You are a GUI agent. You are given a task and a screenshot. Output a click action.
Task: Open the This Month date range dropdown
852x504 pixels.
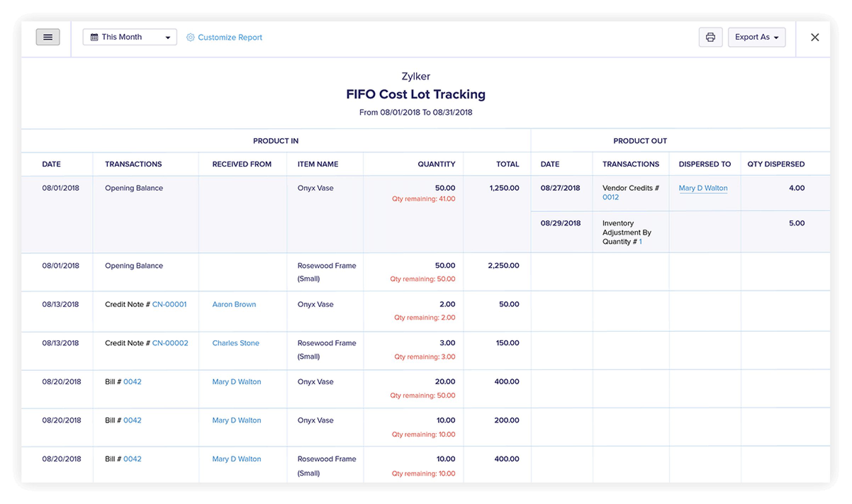[x=130, y=37]
